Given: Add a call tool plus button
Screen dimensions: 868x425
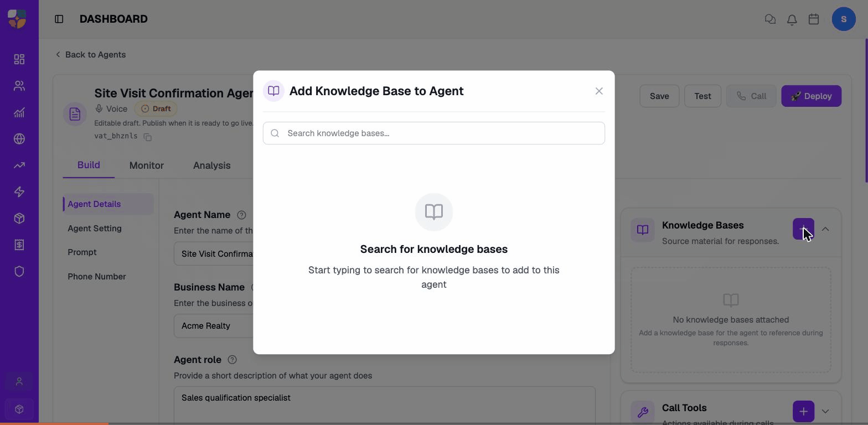Looking at the screenshot, I should 803,412.
